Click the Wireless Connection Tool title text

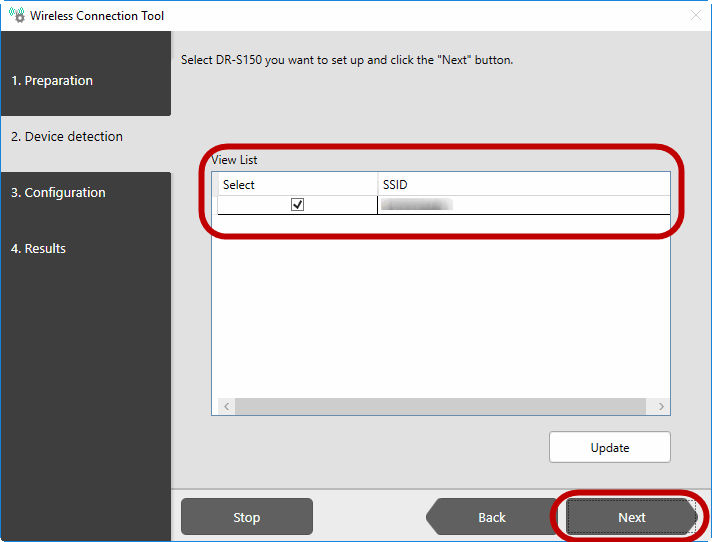[97, 16]
